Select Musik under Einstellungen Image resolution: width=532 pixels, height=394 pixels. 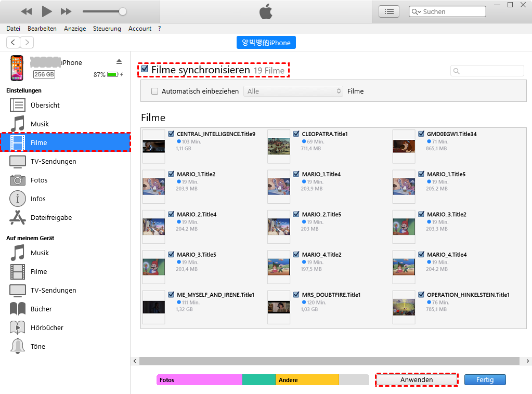click(65, 124)
